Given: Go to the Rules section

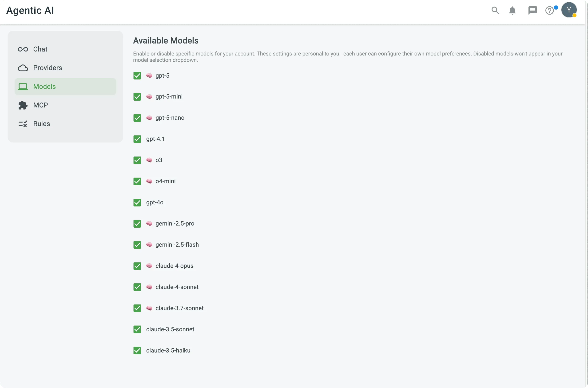Looking at the screenshot, I should coord(42,124).
